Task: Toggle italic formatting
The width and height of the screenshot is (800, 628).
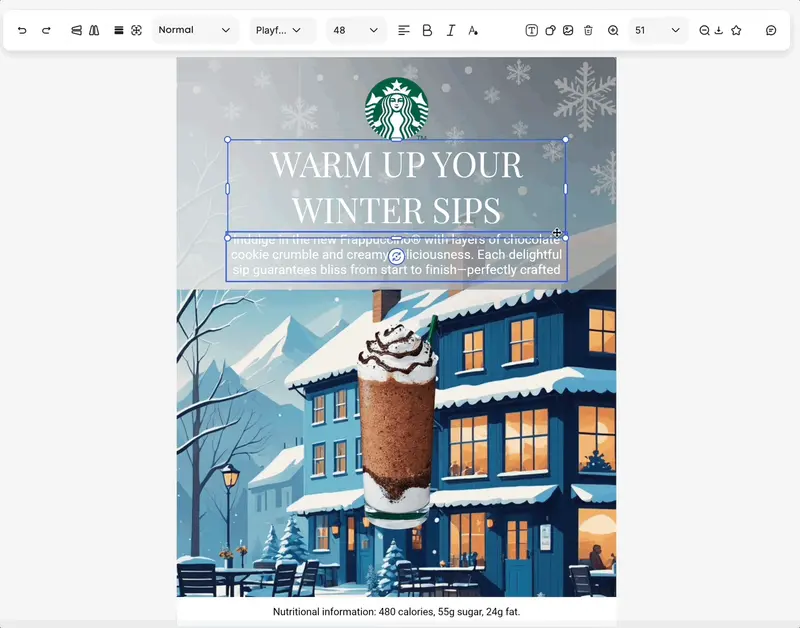Action: point(451,31)
